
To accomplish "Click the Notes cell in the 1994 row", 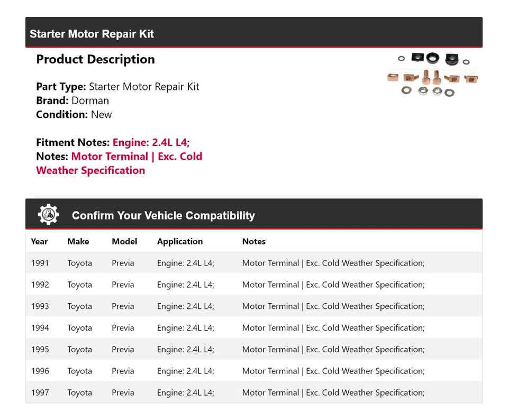I will (x=333, y=328).
